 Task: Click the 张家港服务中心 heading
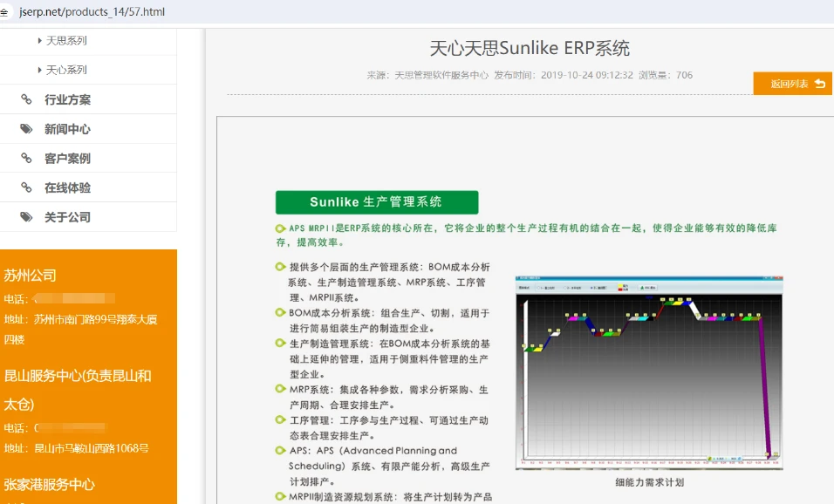pos(50,484)
